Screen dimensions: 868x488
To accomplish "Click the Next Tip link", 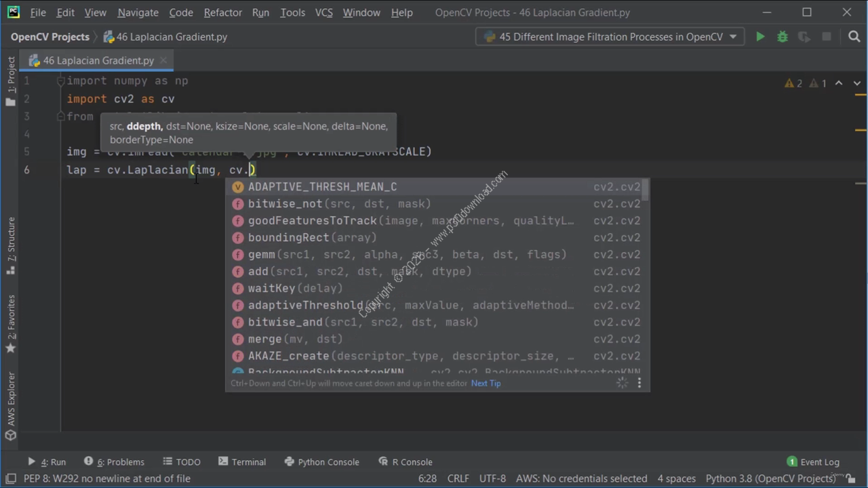I will pos(486,383).
